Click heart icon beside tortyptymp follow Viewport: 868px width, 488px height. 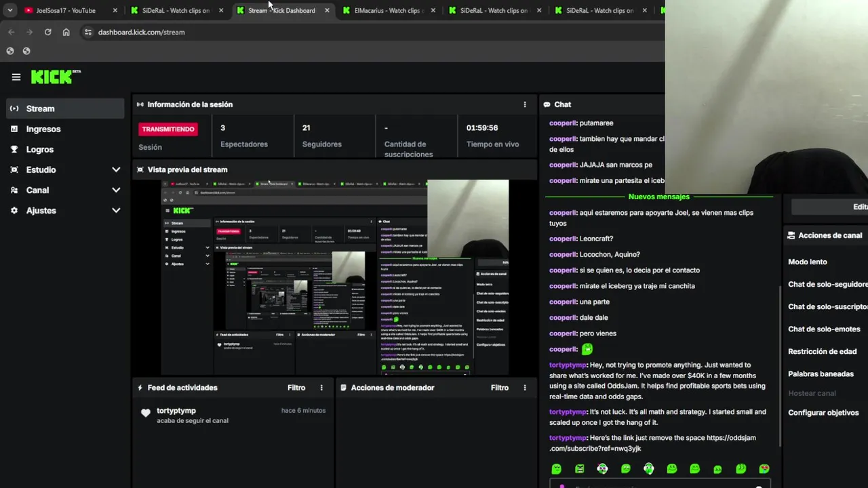tap(145, 413)
